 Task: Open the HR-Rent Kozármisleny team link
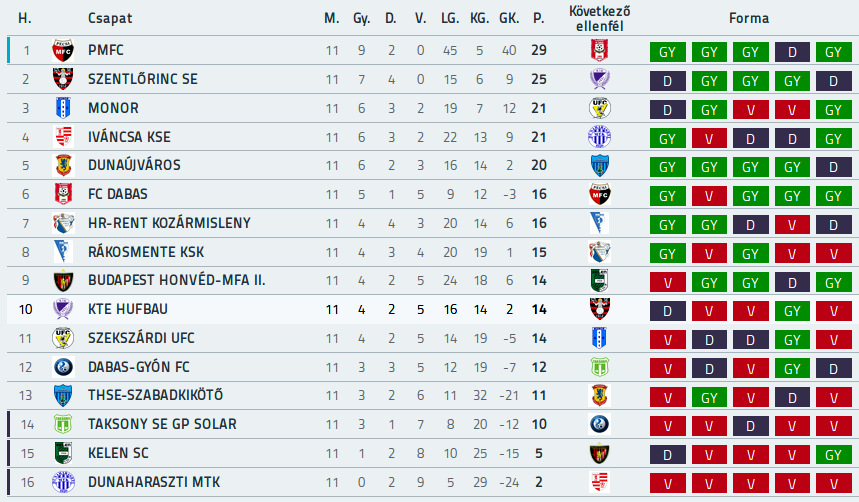pyautogui.click(x=169, y=223)
